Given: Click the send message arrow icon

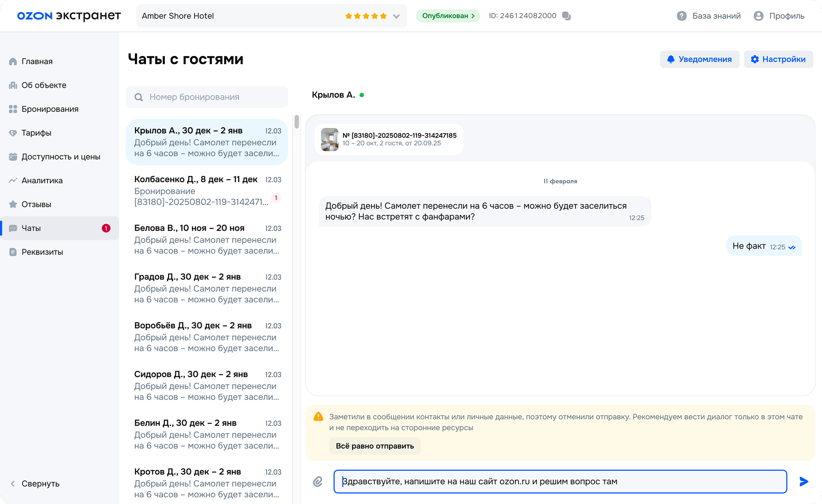Looking at the screenshot, I should pos(804,481).
